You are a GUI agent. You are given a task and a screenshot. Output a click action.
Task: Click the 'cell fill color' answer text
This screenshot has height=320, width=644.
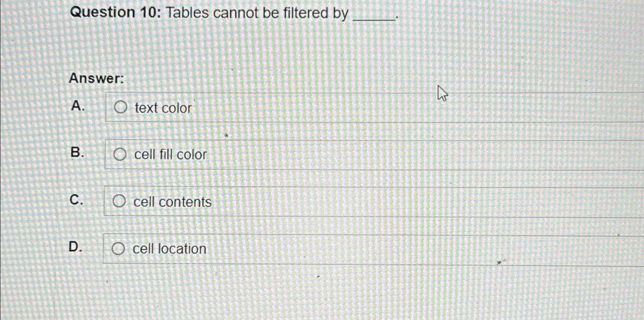(169, 154)
